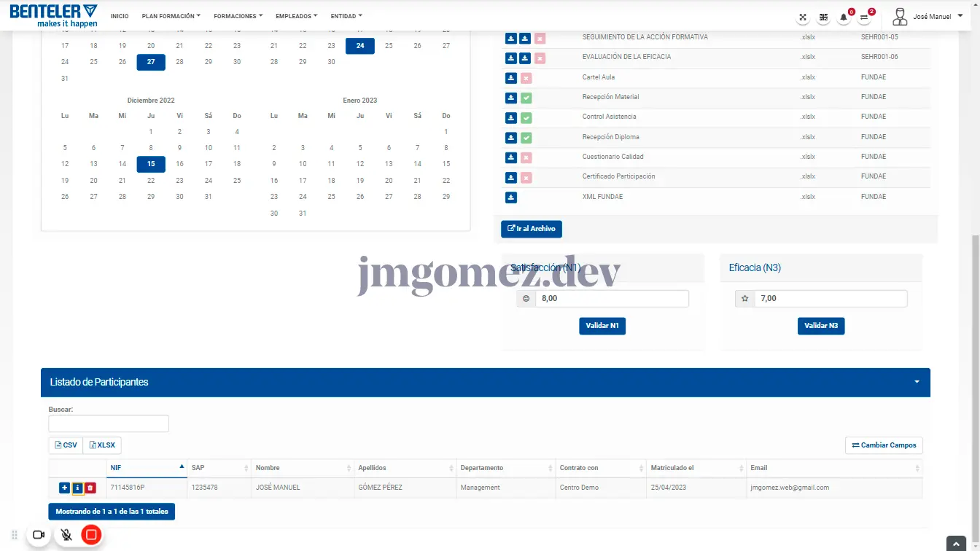Screen dimensions: 980x551
Task: Click the fullscreen expand icon in header
Action: [x=803, y=17]
